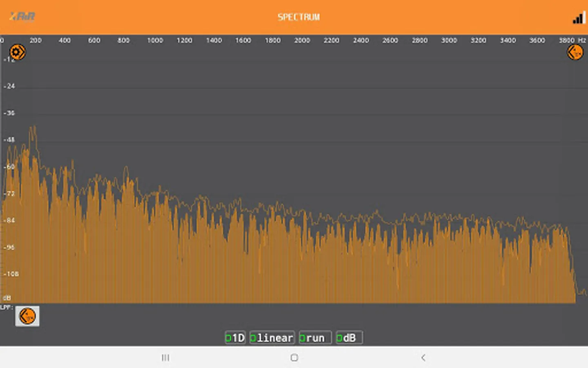Click the -84 dB level label
Viewport: 588px width, 368px height.
click(9, 220)
